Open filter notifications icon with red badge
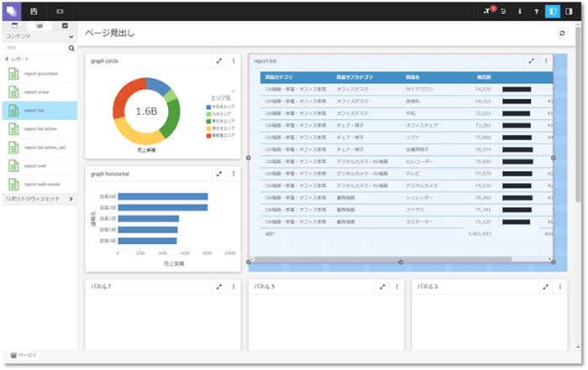 [x=487, y=11]
